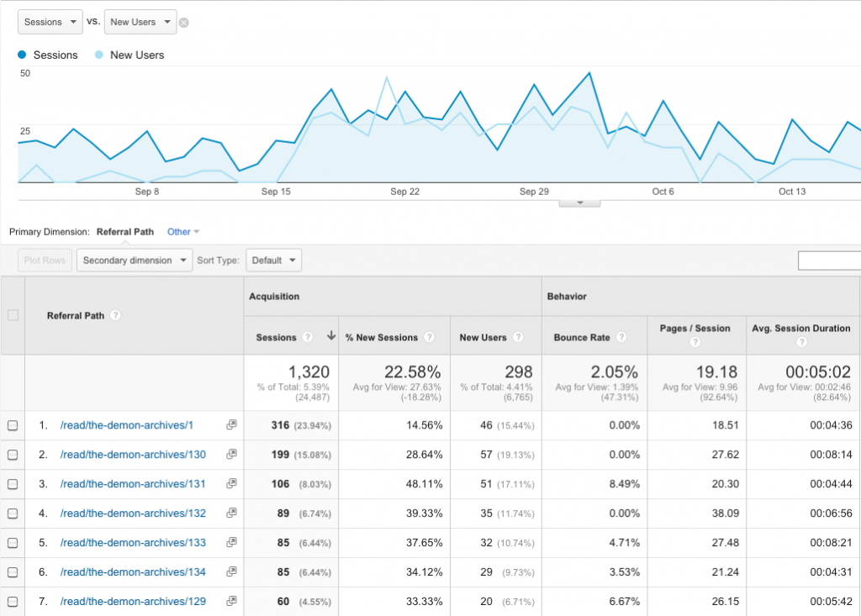Image resolution: width=861 pixels, height=616 pixels.
Task: Toggle the select-all checkbox in table header
Action: [13, 315]
